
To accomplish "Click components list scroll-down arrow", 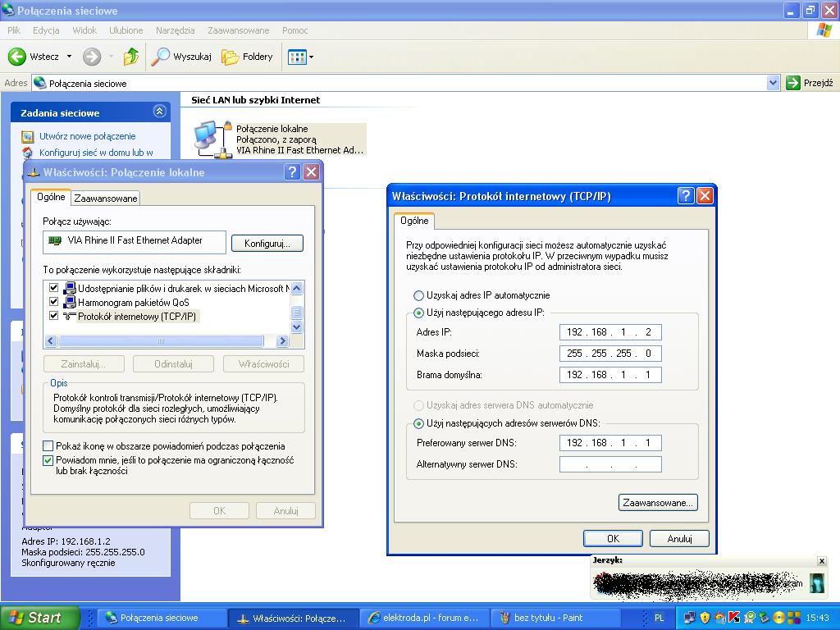I will [297, 326].
